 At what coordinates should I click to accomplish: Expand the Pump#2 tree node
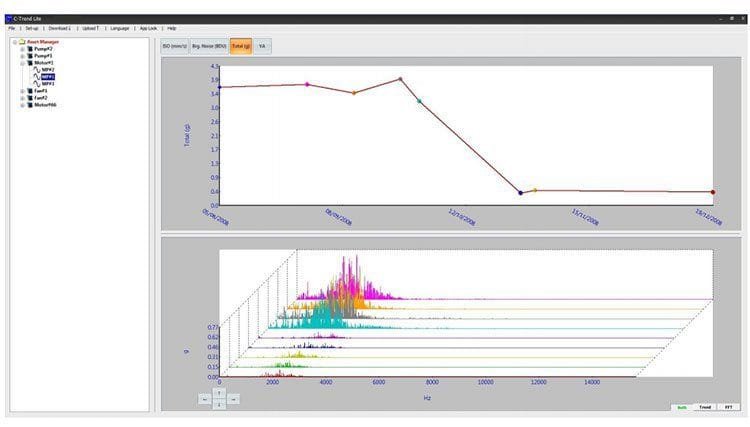click(x=21, y=48)
